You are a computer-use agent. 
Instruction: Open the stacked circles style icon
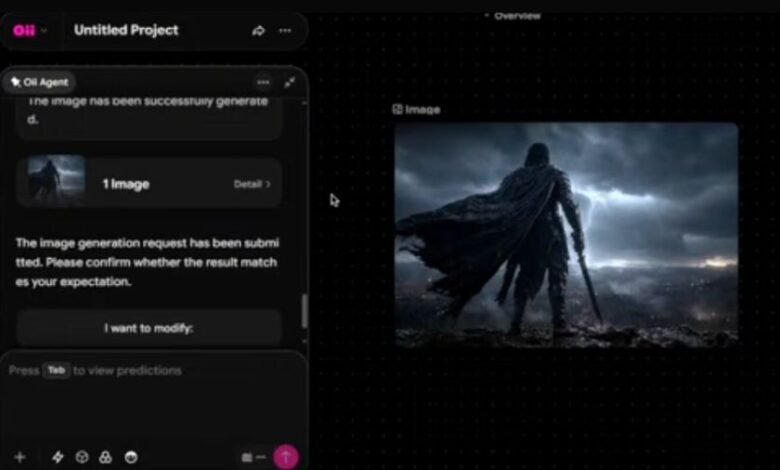click(105, 457)
